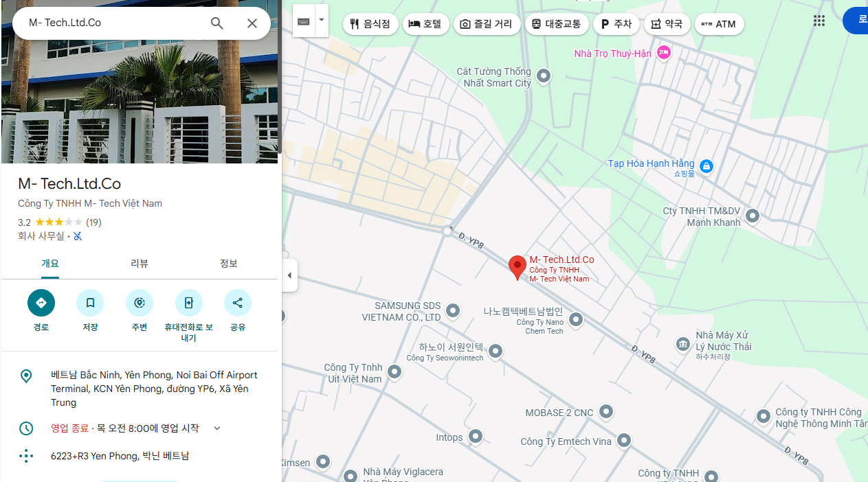Click the 주변 nearby icon
This screenshot has width=868, height=482.
click(140, 303)
